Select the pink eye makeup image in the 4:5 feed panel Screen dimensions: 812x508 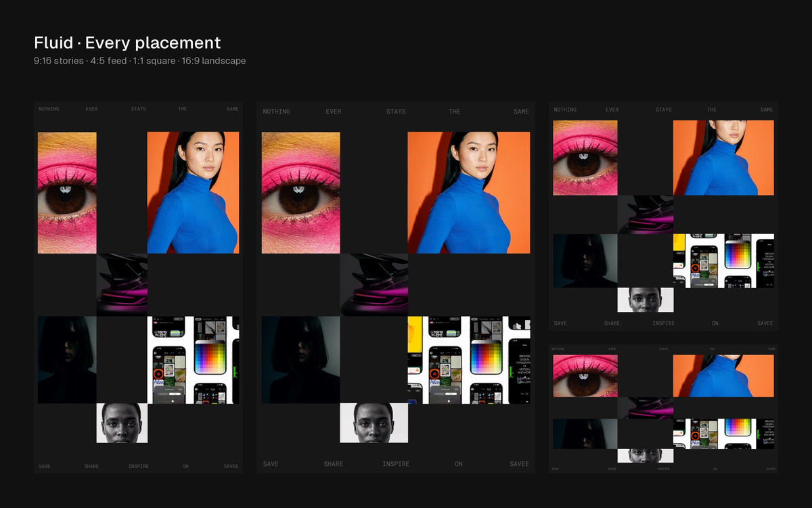coord(300,193)
